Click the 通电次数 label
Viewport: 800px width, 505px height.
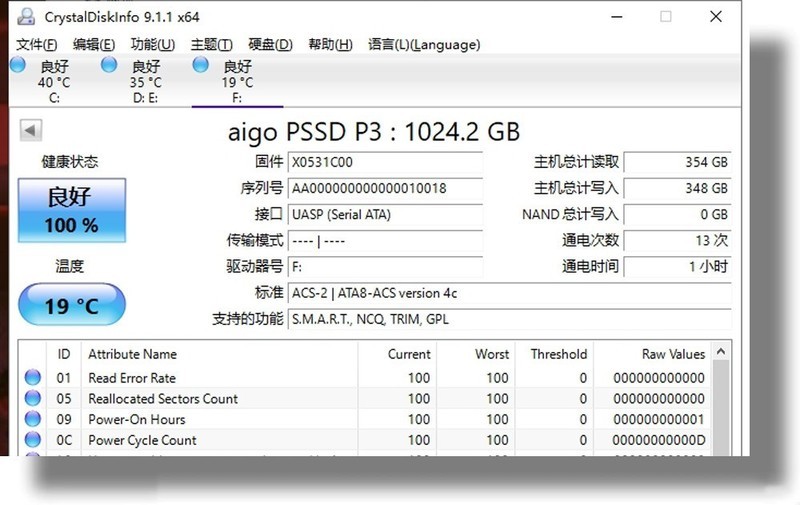click(590, 240)
